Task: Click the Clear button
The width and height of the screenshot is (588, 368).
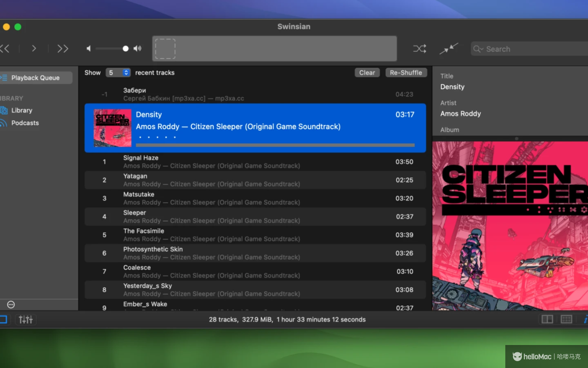Action: pyautogui.click(x=367, y=73)
